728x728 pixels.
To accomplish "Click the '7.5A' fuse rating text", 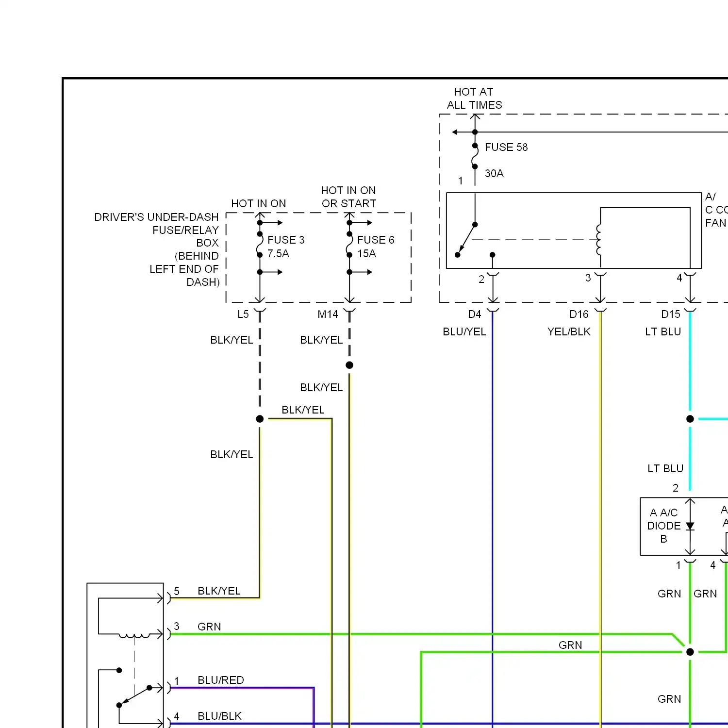I will (278, 253).
